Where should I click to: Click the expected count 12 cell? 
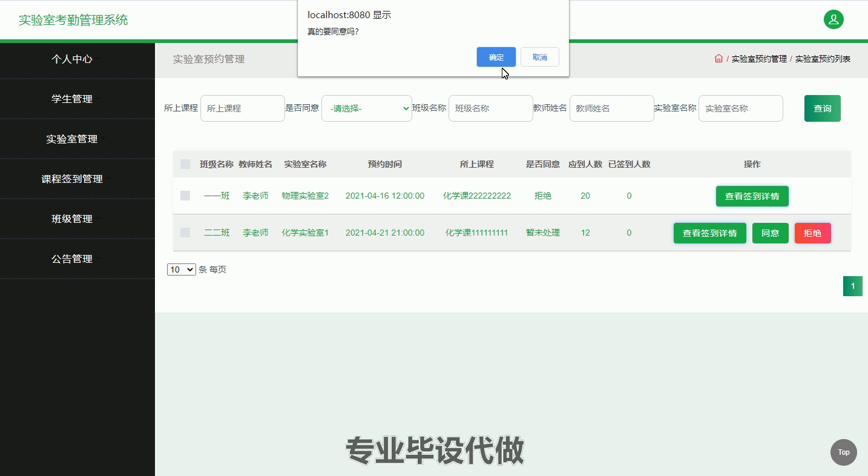point(585,233)
